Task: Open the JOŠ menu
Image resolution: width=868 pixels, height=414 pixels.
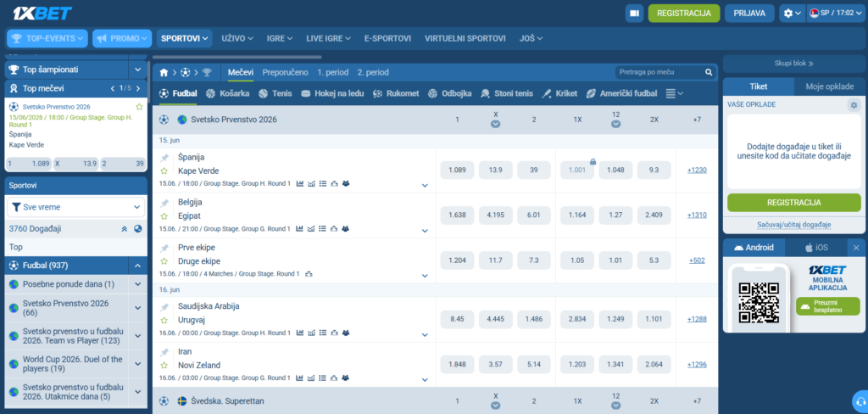Action: click(x=531, y=39)
